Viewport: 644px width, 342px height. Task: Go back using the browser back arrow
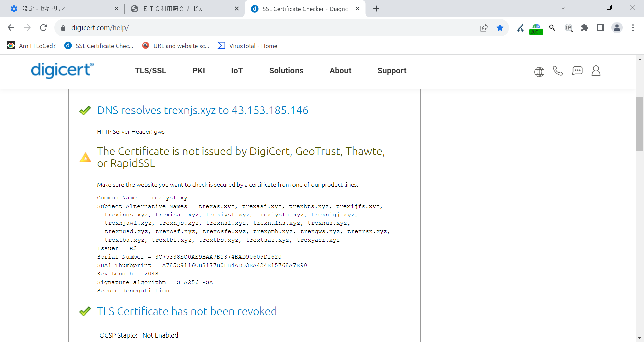point(11,28)
